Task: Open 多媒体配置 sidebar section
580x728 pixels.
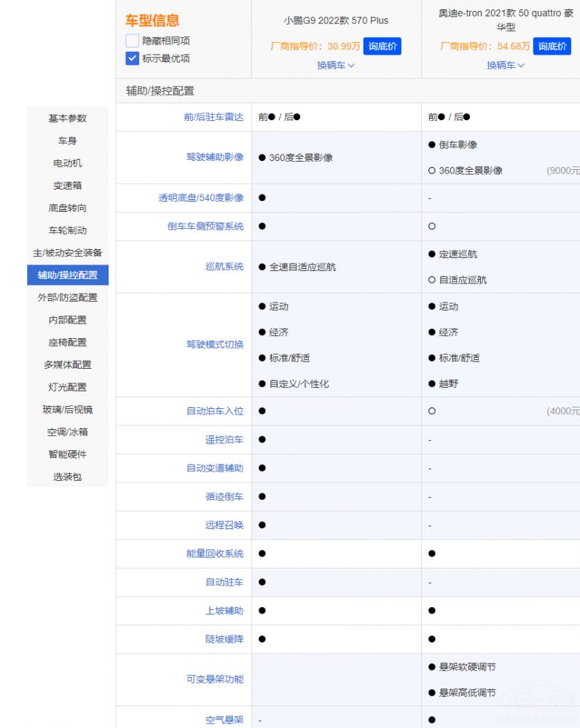Action: point(68,364)
